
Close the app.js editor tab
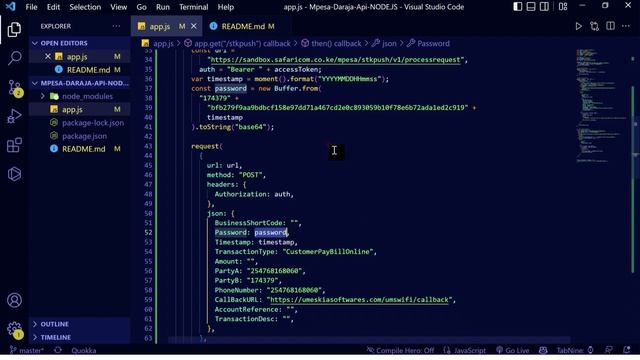click(194, 26)
